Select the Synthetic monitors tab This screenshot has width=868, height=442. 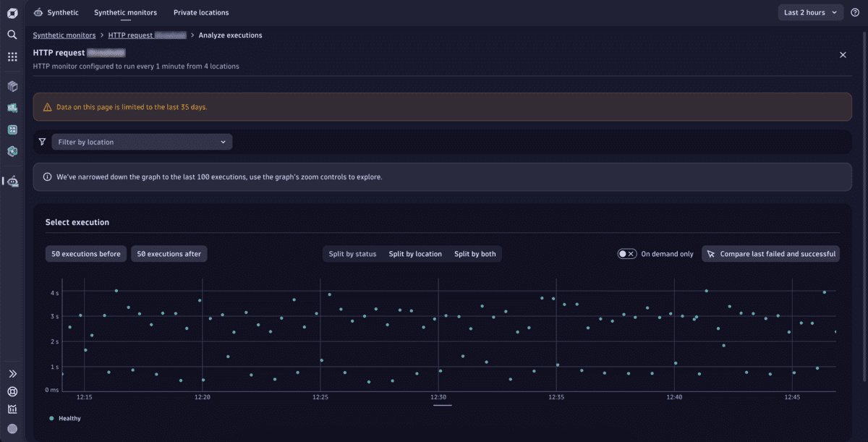tap(125, 12)
